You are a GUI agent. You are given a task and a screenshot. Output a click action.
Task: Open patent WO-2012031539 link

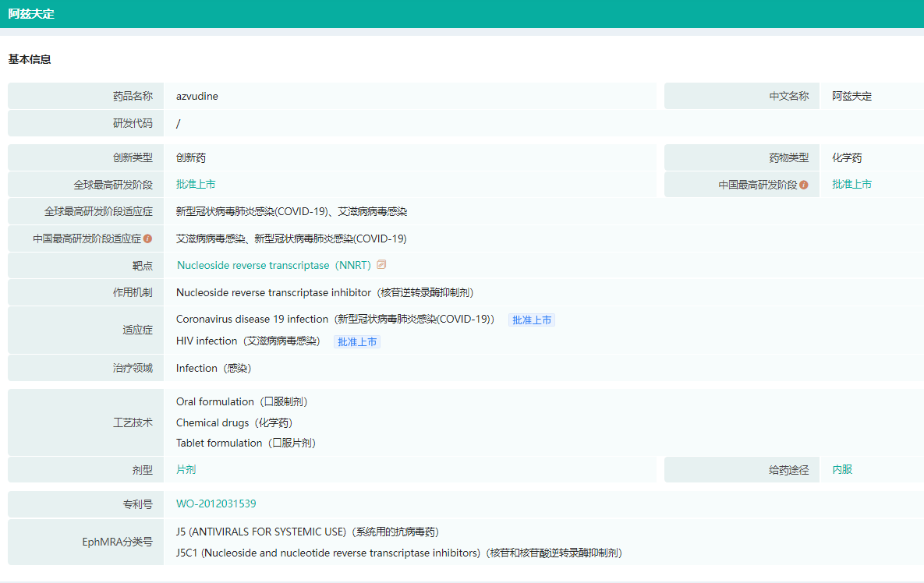pos(216,504)
